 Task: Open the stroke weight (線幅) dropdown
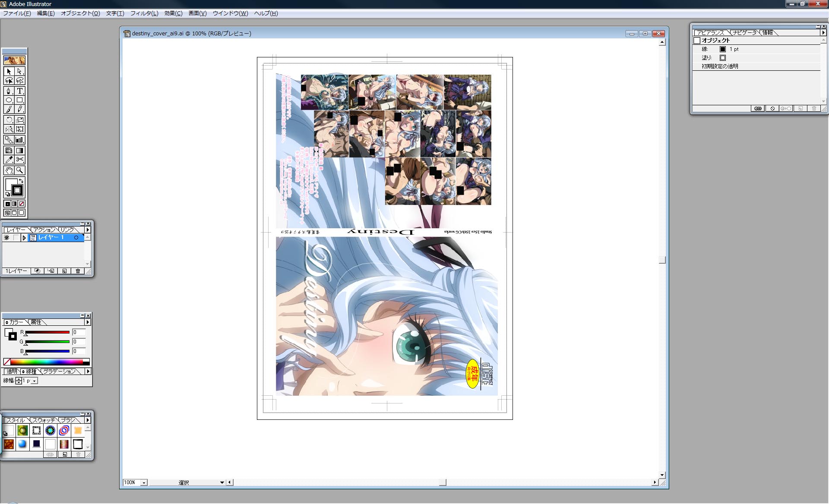(35, 381)
